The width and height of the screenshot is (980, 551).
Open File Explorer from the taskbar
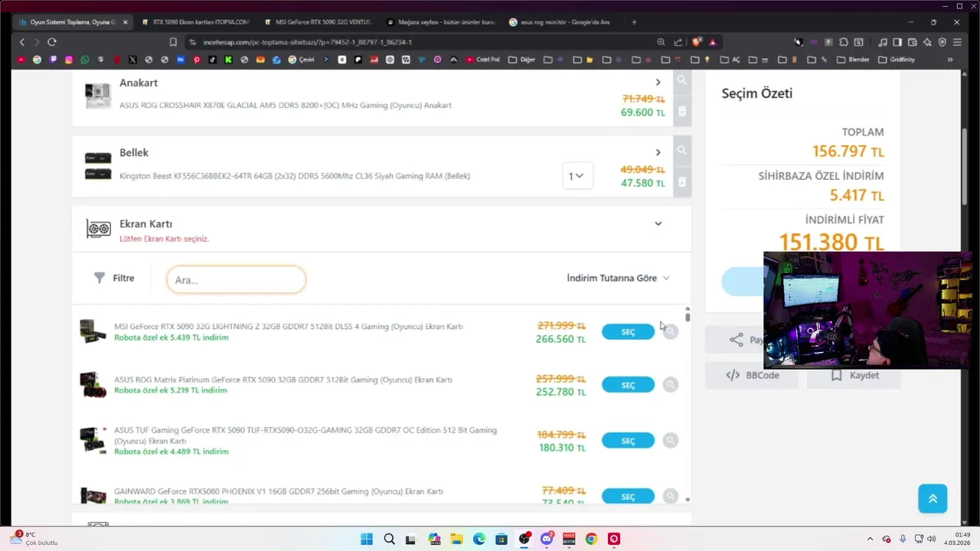point(456,539)
